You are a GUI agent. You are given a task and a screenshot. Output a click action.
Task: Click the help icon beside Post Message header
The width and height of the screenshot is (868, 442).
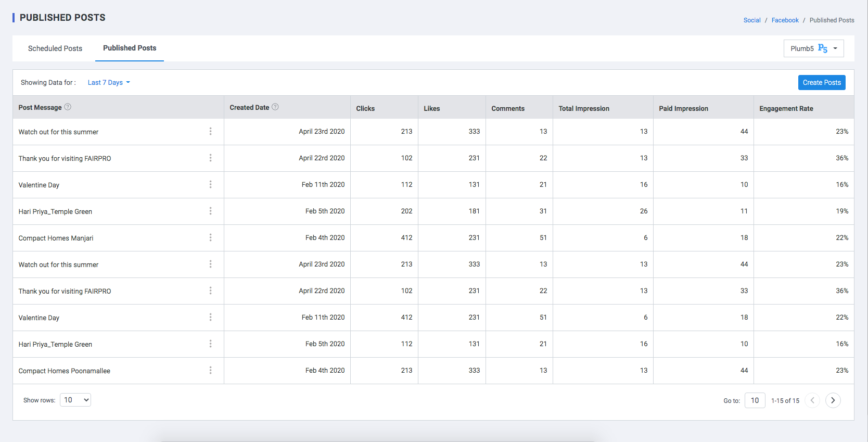(68, 107)
